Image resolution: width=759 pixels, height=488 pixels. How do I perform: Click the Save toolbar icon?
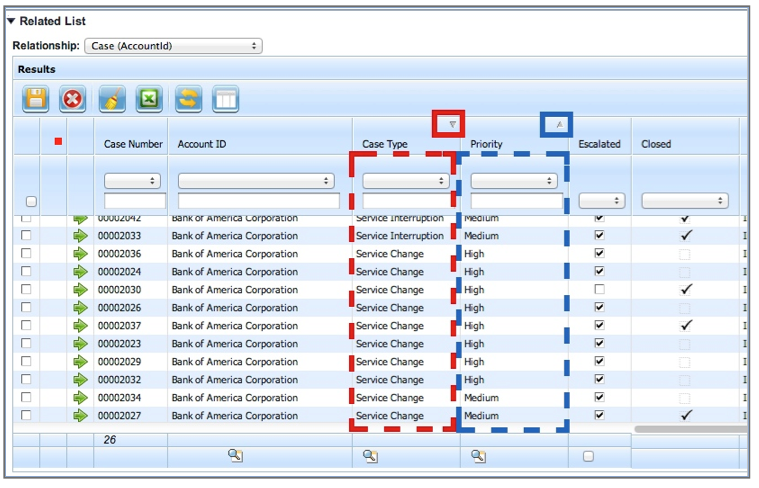[x=35, y=99]
